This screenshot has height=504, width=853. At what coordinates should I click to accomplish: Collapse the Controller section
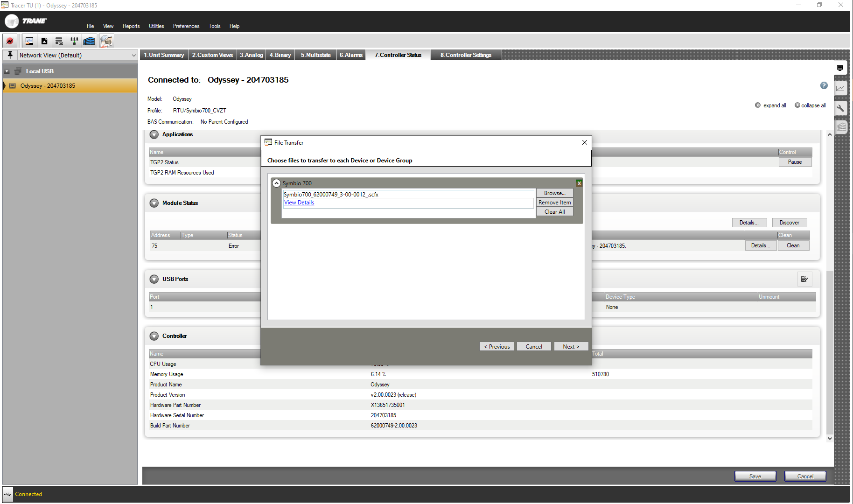click(154, 336)
